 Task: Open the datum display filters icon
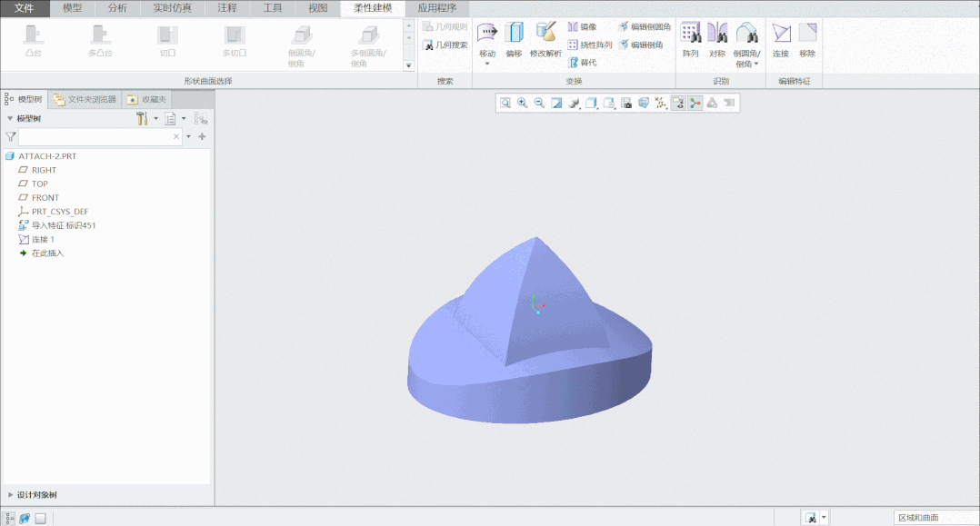(x=661, y=103)
